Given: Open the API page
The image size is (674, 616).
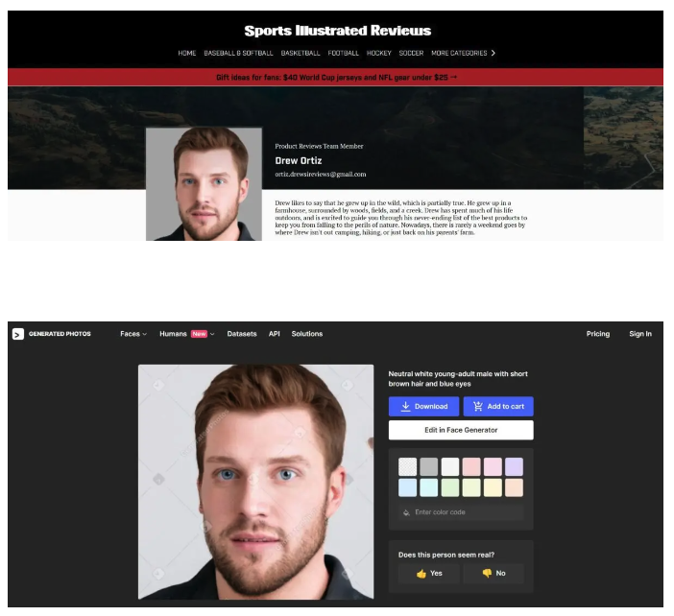Looking at the screenshot, I should pos(275,334).
